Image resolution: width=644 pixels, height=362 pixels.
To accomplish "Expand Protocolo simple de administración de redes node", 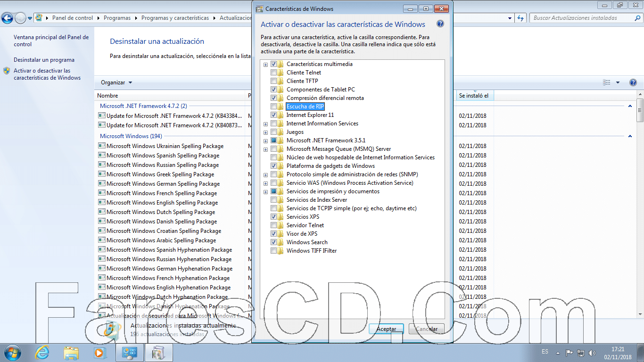I will click(x=266, y=175).
